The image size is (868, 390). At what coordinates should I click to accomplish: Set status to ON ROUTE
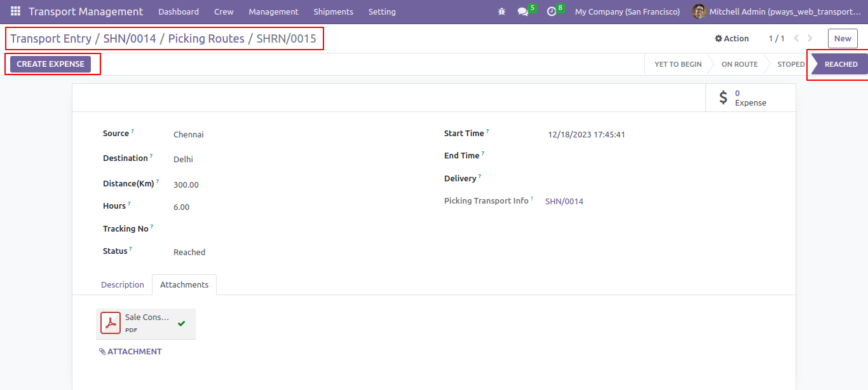tap(740, 64)
